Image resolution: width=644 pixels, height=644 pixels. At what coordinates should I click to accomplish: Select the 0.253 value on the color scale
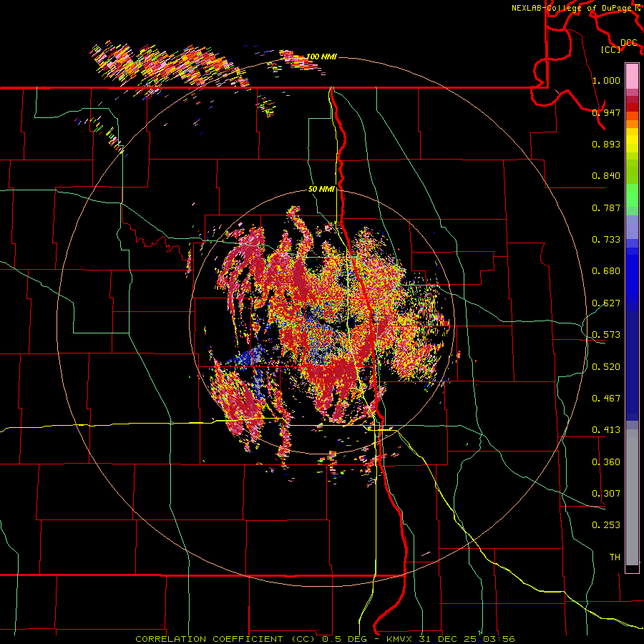pos(606,525)
